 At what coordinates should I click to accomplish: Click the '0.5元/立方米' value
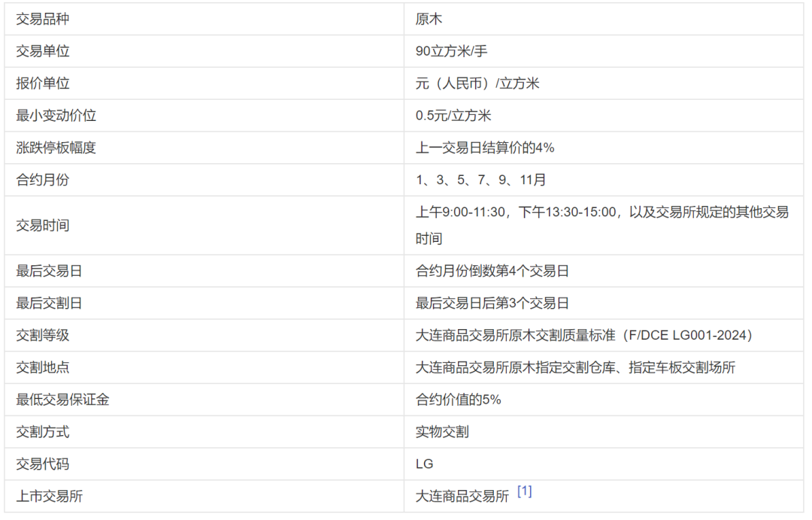(x=453, y=116)
